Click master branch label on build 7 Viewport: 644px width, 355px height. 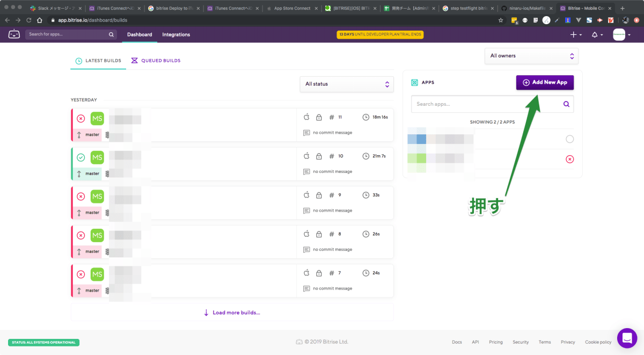[x=92, y=291]
